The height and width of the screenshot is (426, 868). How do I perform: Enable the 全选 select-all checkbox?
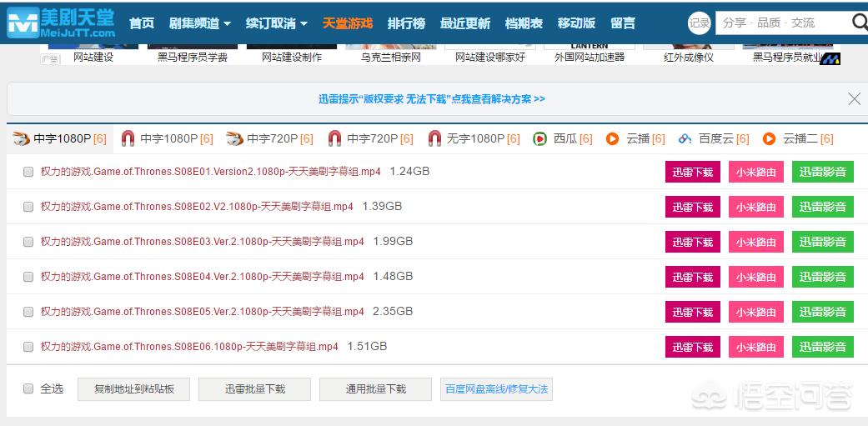pyautogui.click(x=28, y=389)
